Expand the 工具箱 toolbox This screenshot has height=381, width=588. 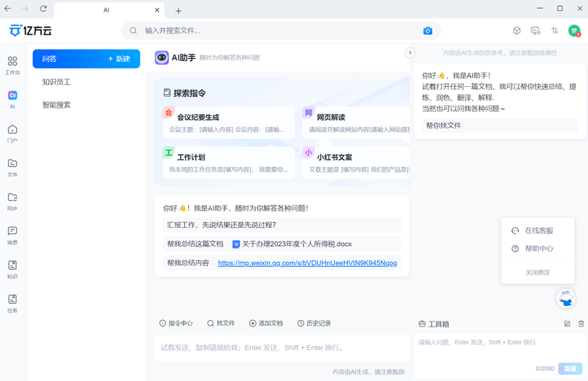(434, 324)
